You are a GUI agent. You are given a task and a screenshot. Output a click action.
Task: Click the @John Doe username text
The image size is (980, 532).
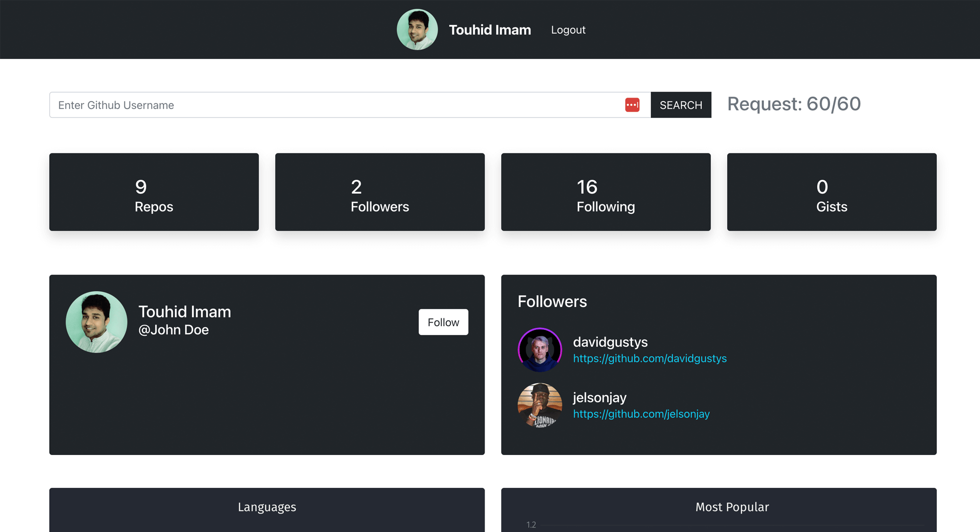[x=173, y=329]
